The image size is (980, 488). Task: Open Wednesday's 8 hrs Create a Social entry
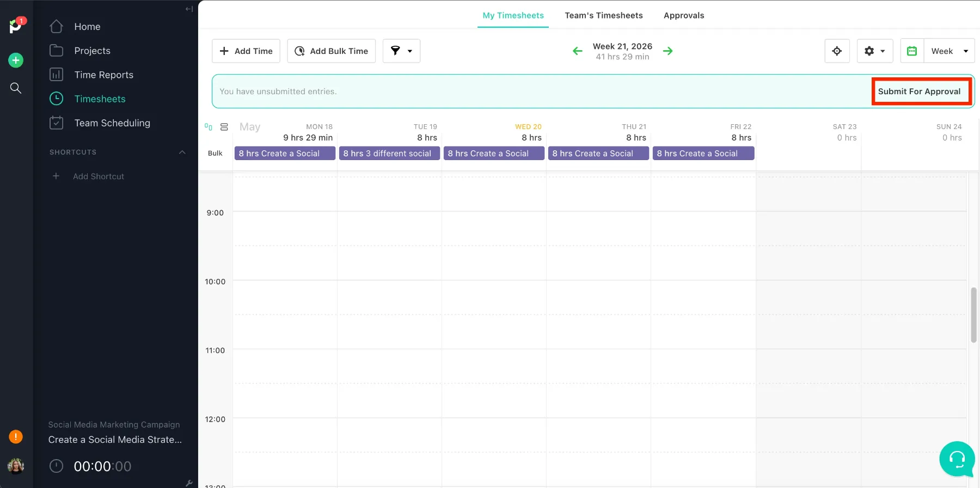[x=494, y=154]
